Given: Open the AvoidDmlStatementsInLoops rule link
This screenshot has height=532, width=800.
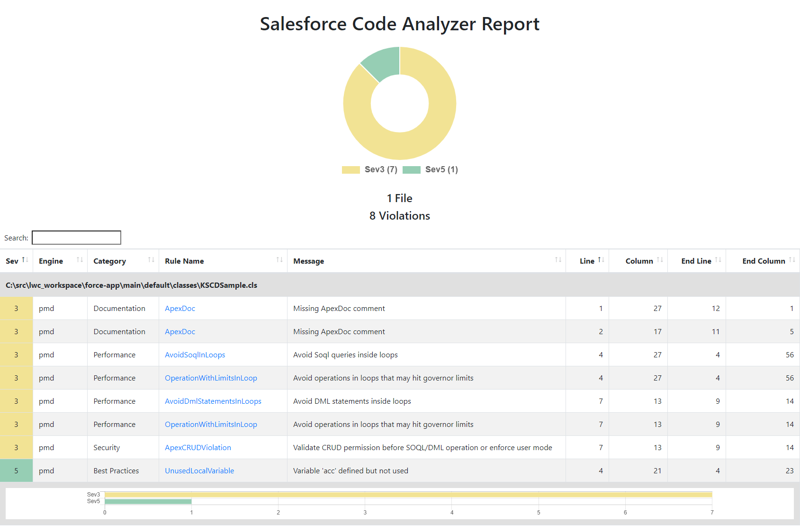Looking at the screenshot, I should [x=213, y=401].
